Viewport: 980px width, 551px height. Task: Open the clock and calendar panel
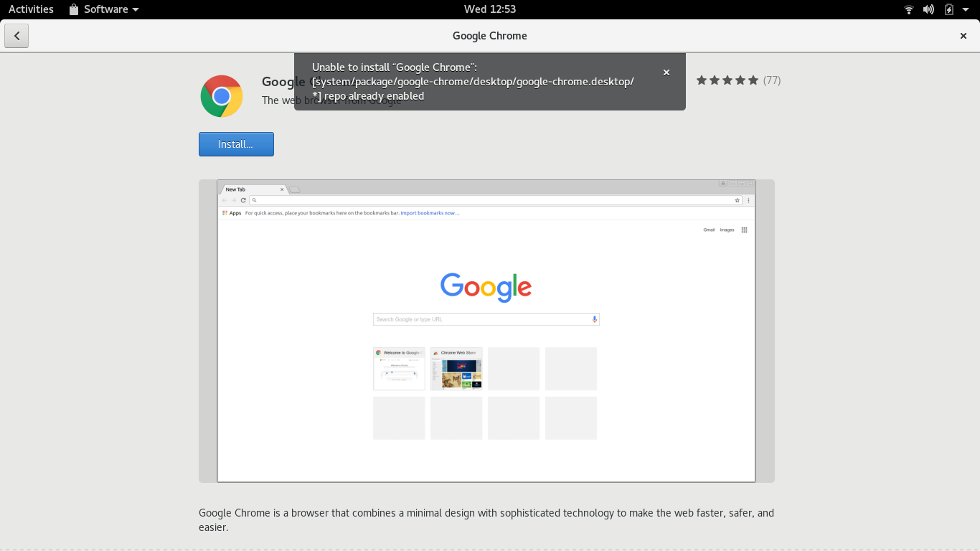490,9
